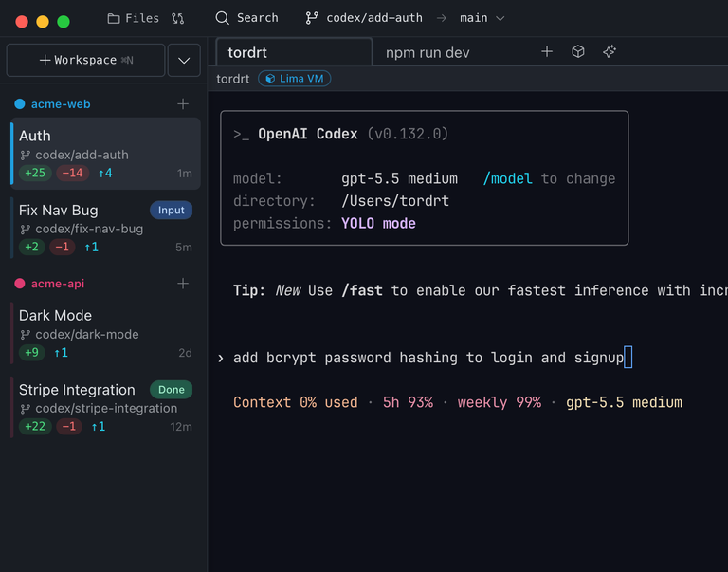The image size is (728, 572).
Task: Click the Done status badge
Action: pos(171,389)
